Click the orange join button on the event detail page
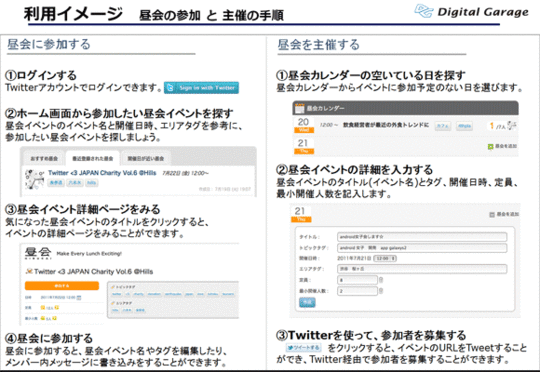 point(62,286)
